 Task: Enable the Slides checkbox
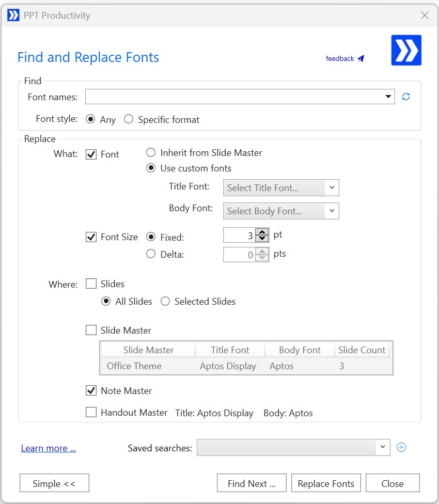(91, 283)
